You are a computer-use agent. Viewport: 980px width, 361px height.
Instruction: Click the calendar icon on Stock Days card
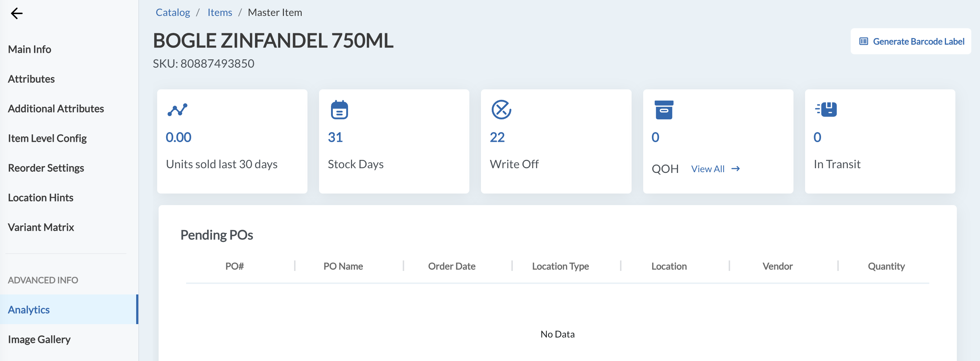pos(339,110)
